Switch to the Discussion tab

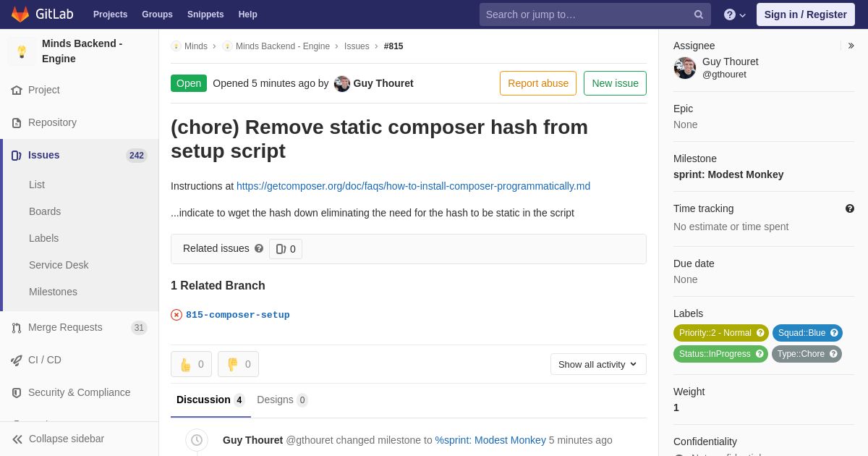coord(210,400)
